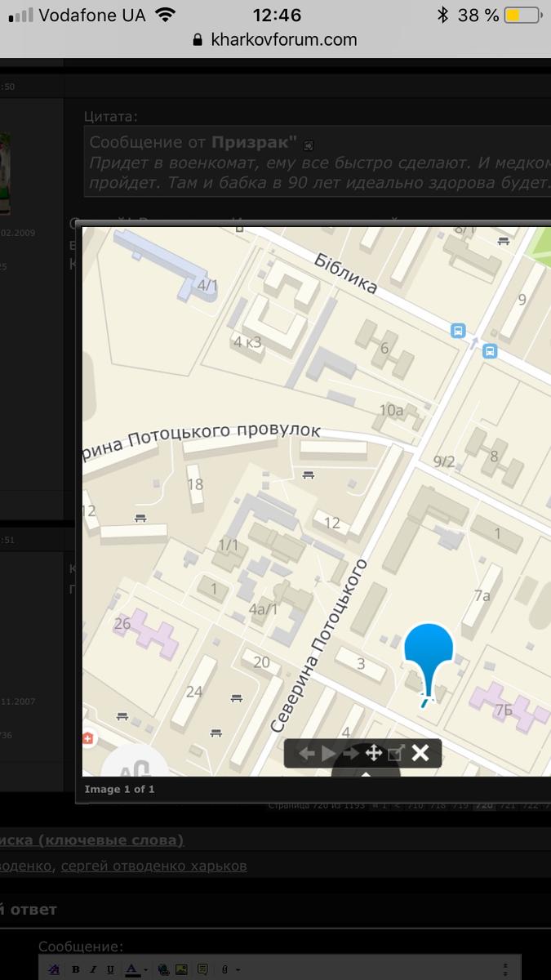
Task: Tap the kharkovforum.com address bar
Action: click(x=275, y=39)
